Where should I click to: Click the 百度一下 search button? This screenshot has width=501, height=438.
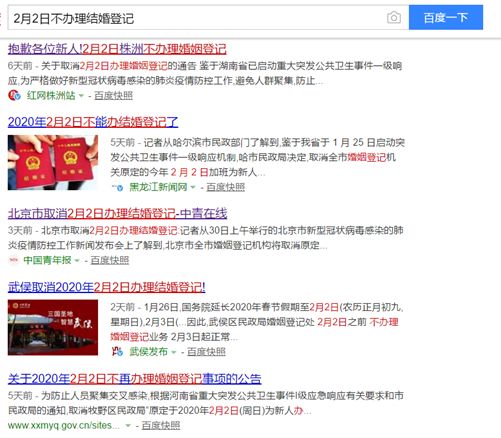pos(446,17)
